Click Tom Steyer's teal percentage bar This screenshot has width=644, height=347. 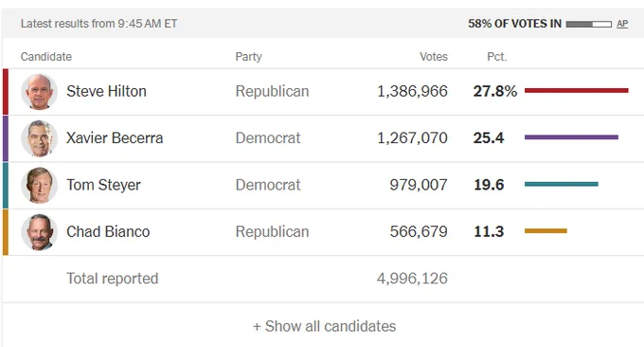tap(562, 184)
